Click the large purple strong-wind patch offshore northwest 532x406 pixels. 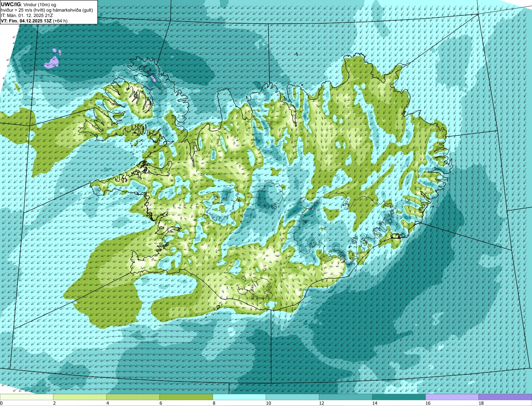(x=52, y=62)
